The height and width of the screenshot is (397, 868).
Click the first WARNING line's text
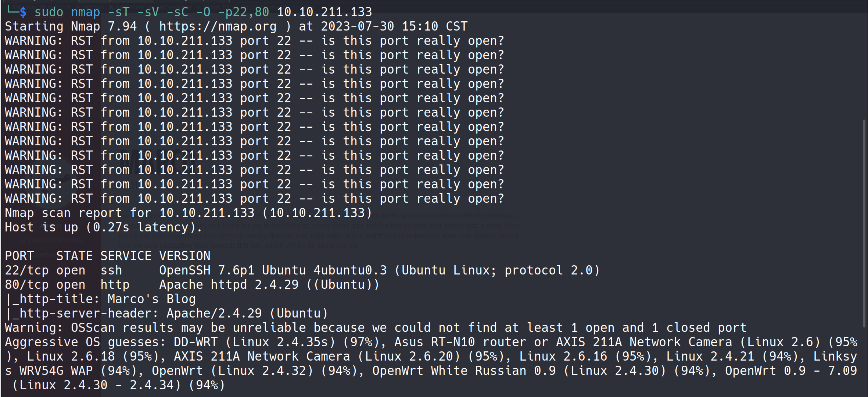point(254,41)
